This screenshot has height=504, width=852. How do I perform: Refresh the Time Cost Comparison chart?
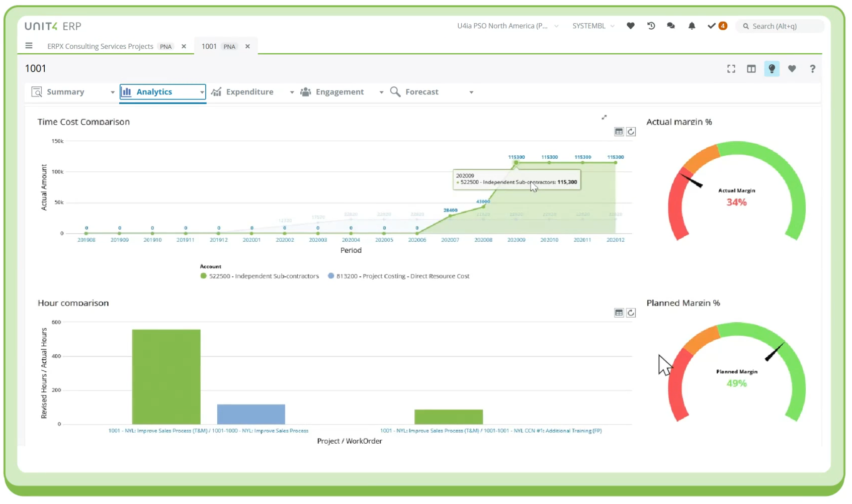[x=631, y=132]
